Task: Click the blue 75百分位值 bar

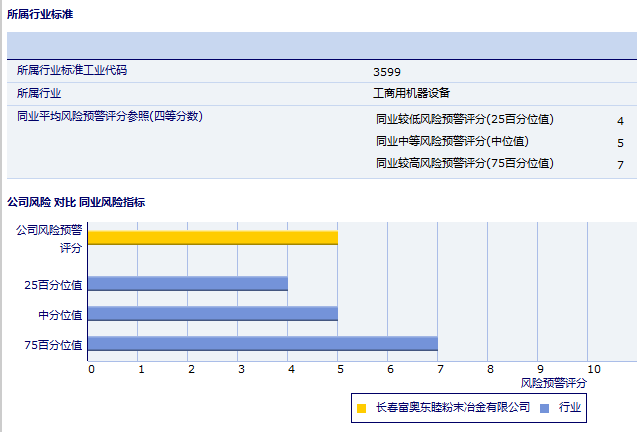Action: (262, 344)
